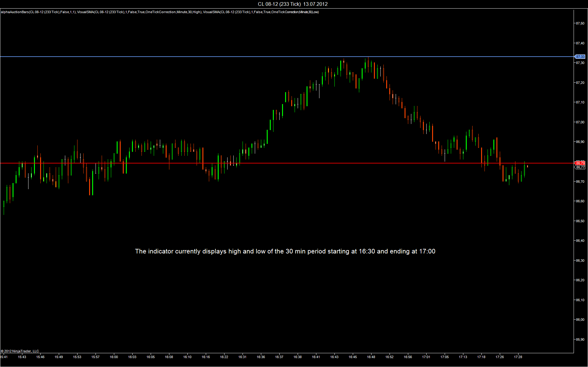Image resolution: width=588 pixels, height=367 pixels.
Task: Click the 16:37 time axis label
Action: [x=279, y=357]
